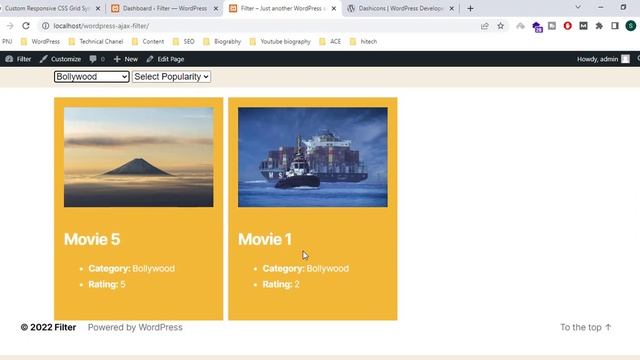Screen dimensions: 640x360
Task: Open the comments bubble in admin bar
Action: click(97, 59)
